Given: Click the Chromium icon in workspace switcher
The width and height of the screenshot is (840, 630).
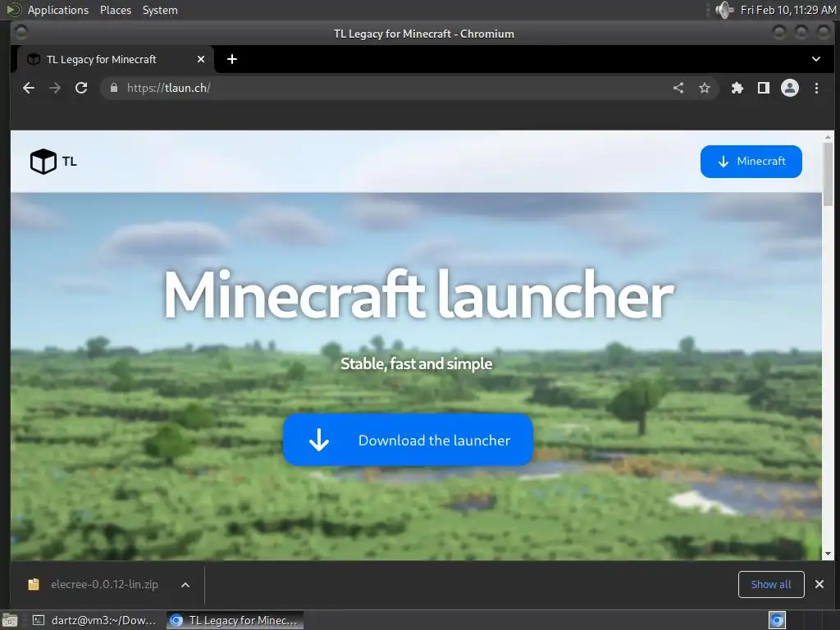Looking at the screenshot, I should (x=777, y=620).
